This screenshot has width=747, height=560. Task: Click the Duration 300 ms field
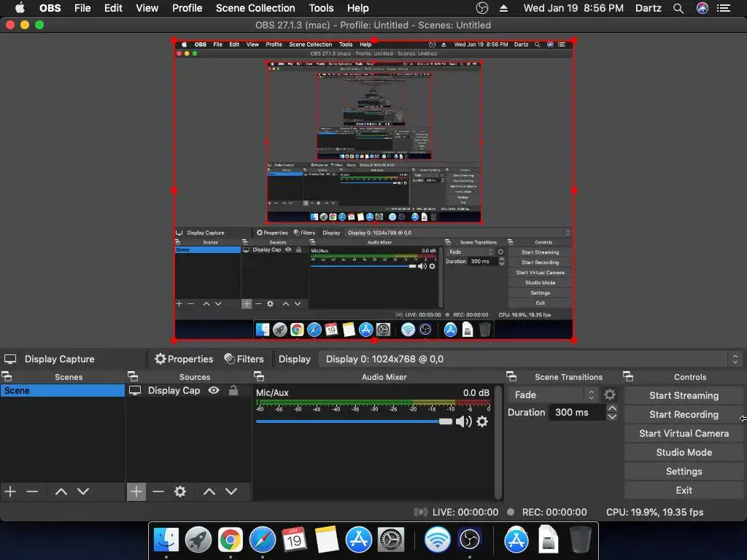click(578, 413)
